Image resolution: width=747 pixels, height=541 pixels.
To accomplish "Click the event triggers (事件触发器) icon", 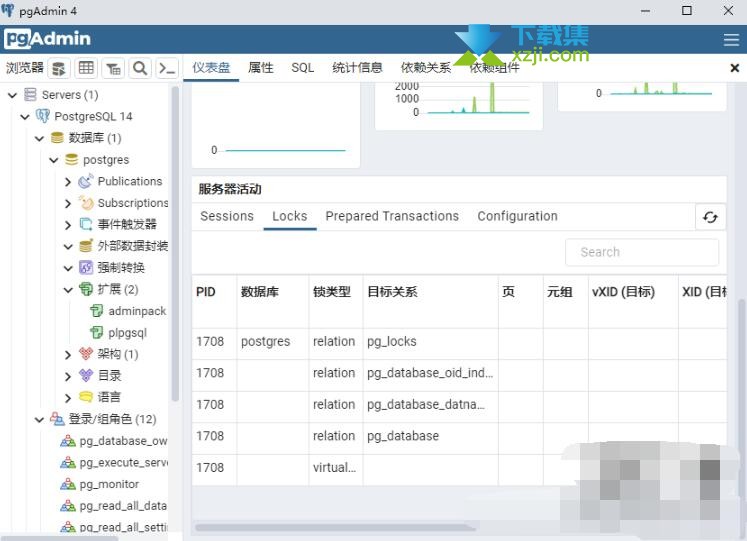I will click(86, 224).
